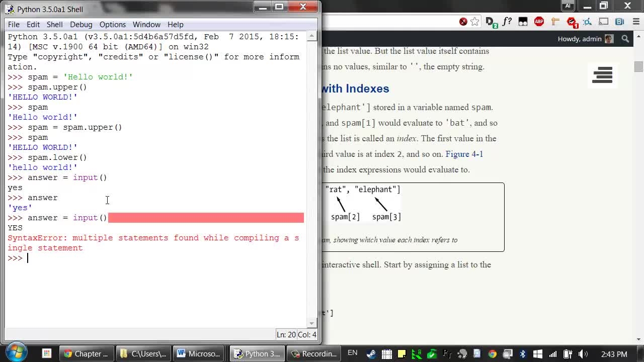Open the Chrome hamburger menu

pyautogui.click(x=633, y=22)
